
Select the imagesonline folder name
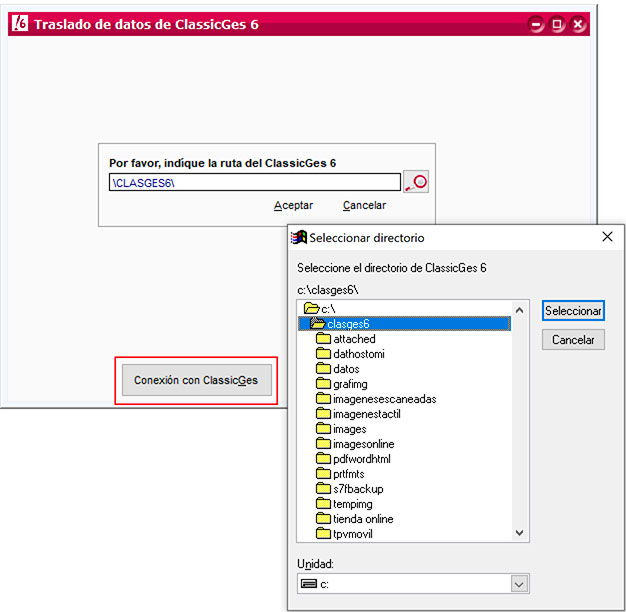[363, 444]
